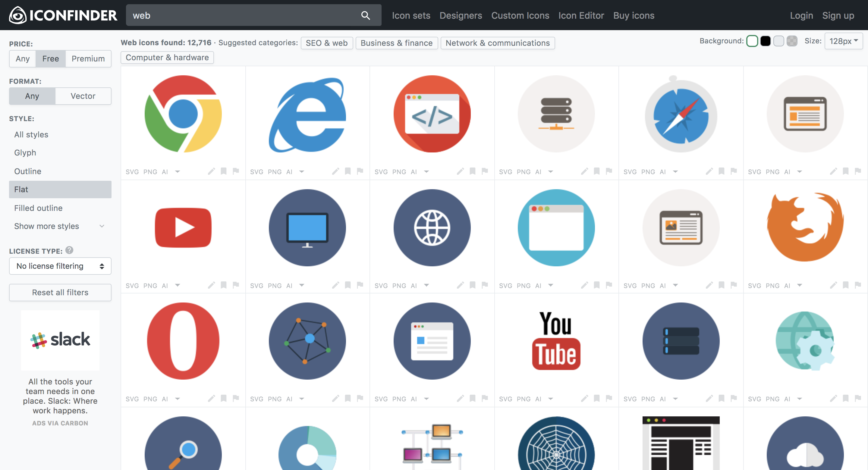The height and width of the screenshot is (470, 868).
Task: Edit the YouTube play icon with pencil
Action: pyautogui.click(x=211, y=285)
